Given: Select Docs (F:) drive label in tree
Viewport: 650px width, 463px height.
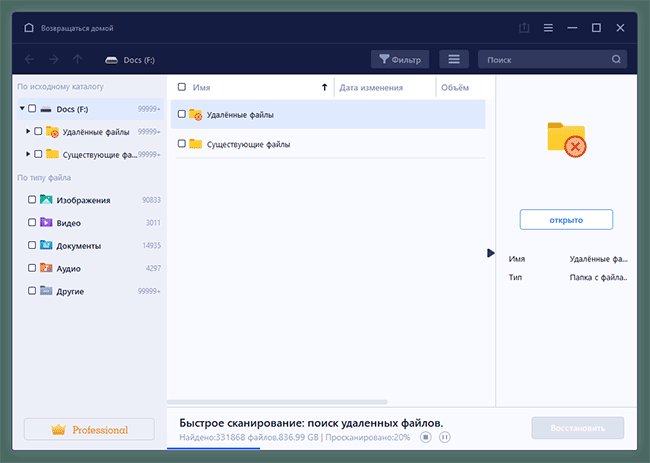Looking at the screenshot, I should 72,109.
